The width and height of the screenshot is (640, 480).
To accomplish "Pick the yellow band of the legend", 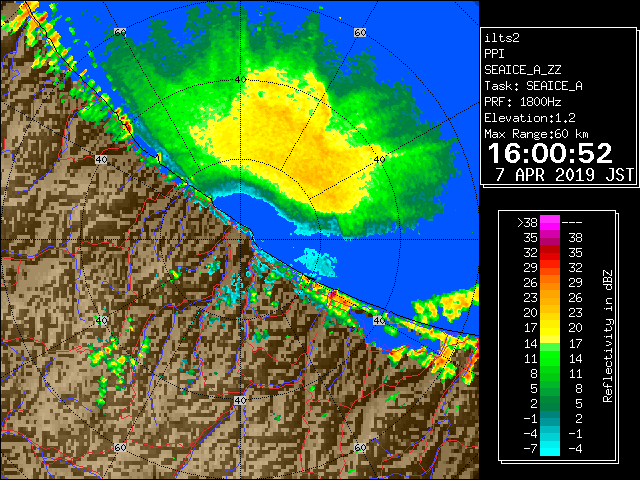I will (x=550, y=329).
